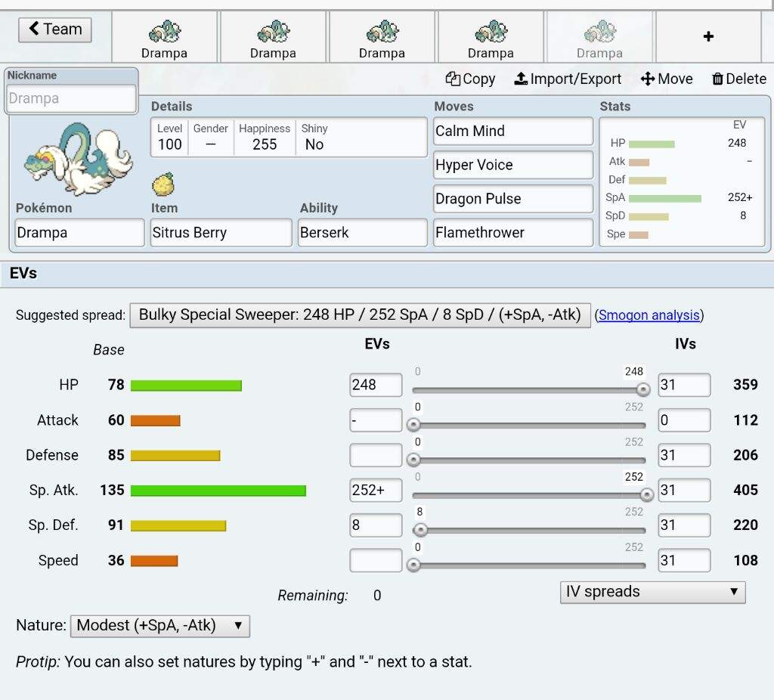Click the greyed-out fifth Drampa tab

(x=599, y=38)
